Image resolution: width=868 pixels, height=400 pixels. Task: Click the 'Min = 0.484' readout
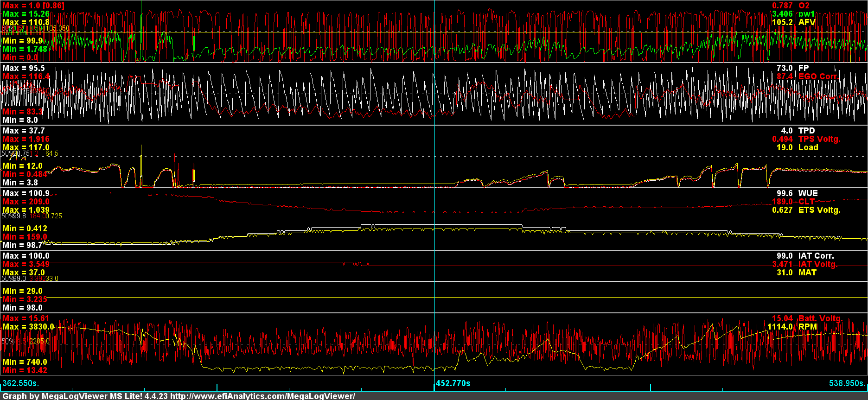click(25, 174)
